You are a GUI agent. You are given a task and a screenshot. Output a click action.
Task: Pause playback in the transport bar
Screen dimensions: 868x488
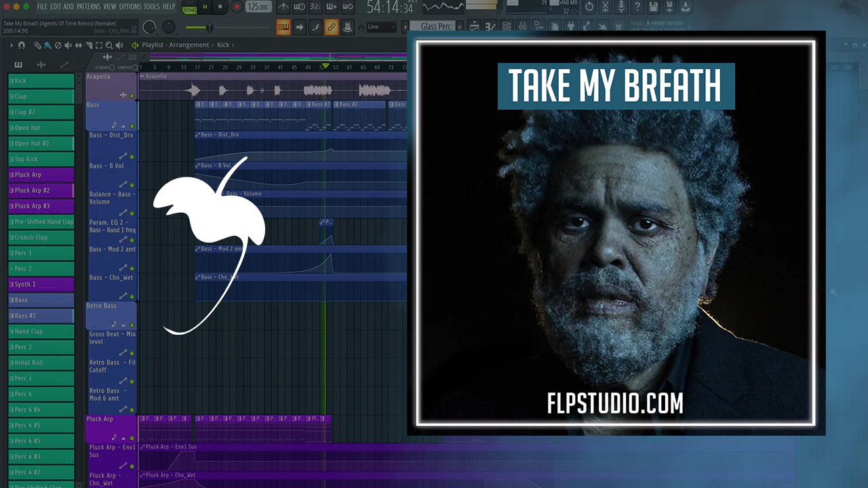[205, 7]
